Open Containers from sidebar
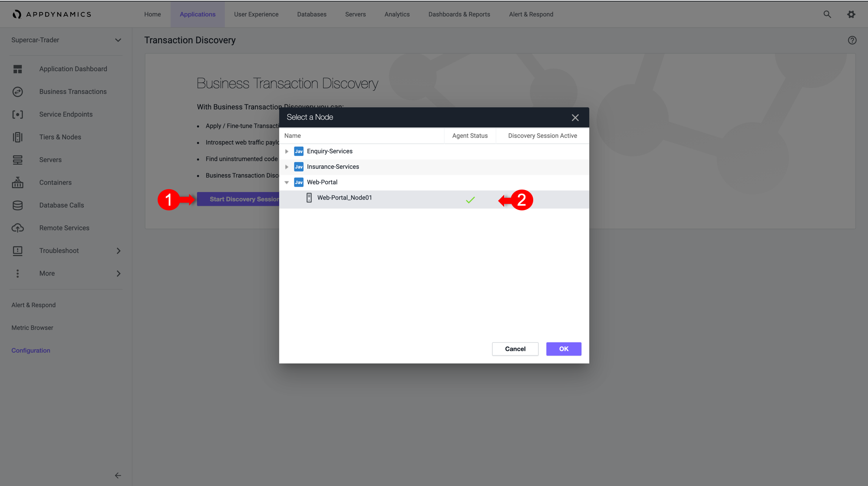The width and height of the screenshot is (868, 486). (56, 182)
